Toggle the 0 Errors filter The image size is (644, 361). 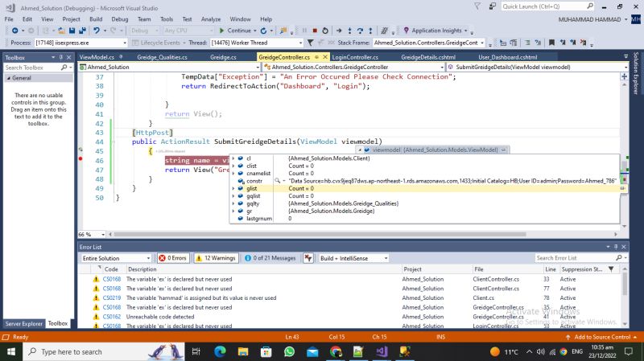pyautogui.click(x=173, y=258)
